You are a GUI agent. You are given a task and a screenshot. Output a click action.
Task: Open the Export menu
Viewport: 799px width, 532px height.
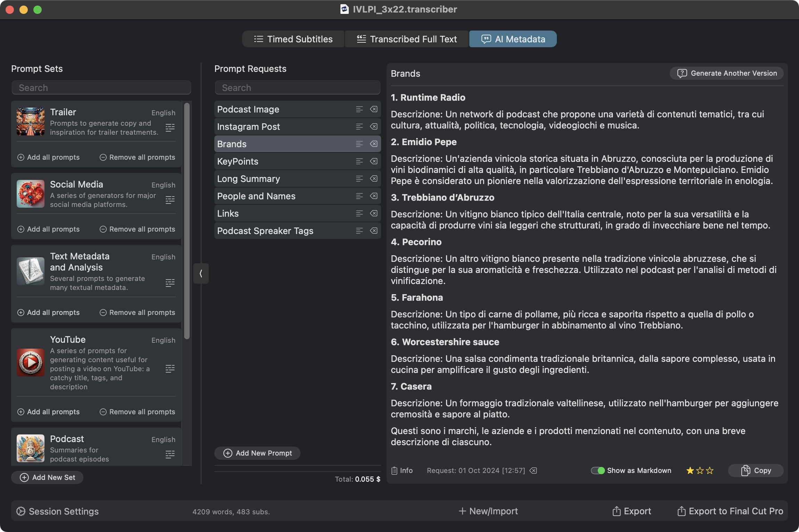(x=632, y=511)
